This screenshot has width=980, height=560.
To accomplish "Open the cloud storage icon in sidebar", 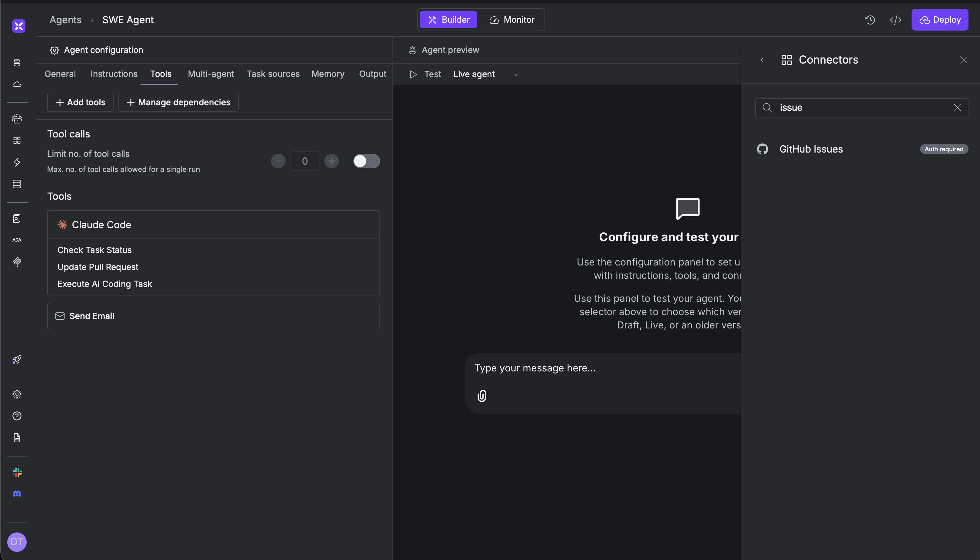I will [17, 85].
